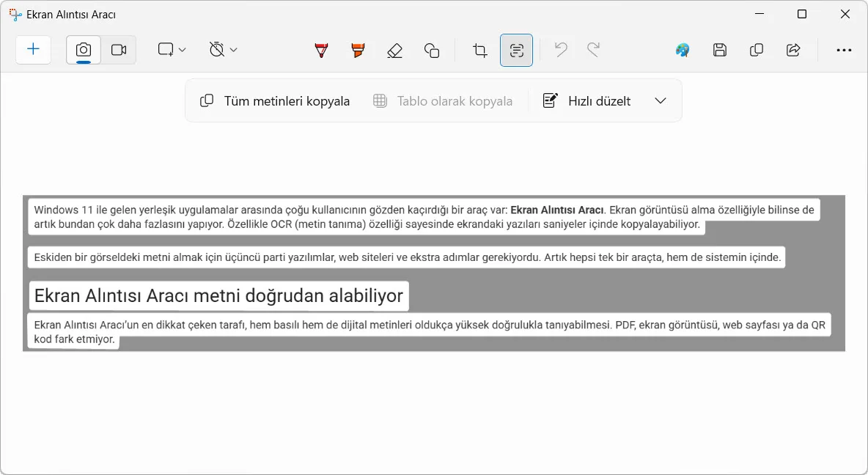Click the recognized heading 'Ekran Alıntısı Aracı metni doğrudan alabiliyor'
This screenshot has width=868, height=475.
[218, 295]
